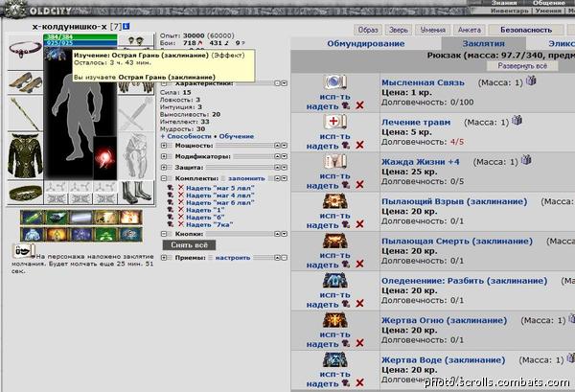Click the boots equipment slot
This screenshot has height=392, width=575.
pyautogui.click(x=136, y=193)
